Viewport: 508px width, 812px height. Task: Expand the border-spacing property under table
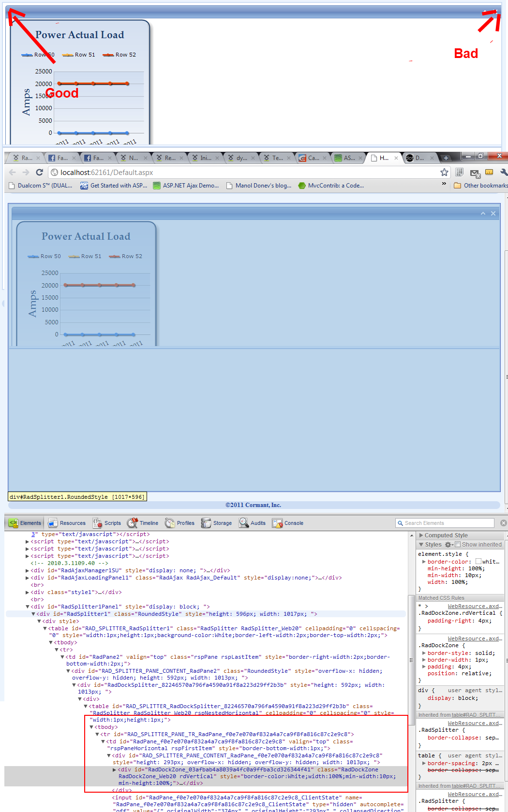click(424, 764)
